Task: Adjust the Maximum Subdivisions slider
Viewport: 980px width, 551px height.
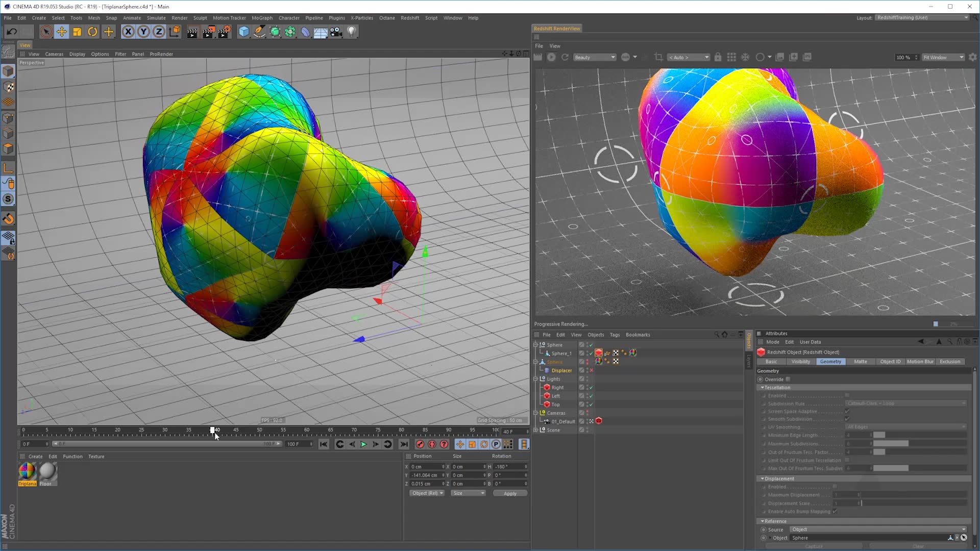Action: 890,443
